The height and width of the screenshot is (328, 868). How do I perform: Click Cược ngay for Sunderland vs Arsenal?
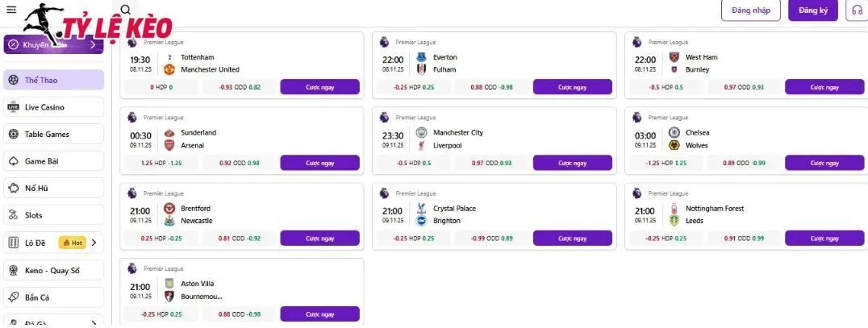pyautogui.click(x=319, y=163)
